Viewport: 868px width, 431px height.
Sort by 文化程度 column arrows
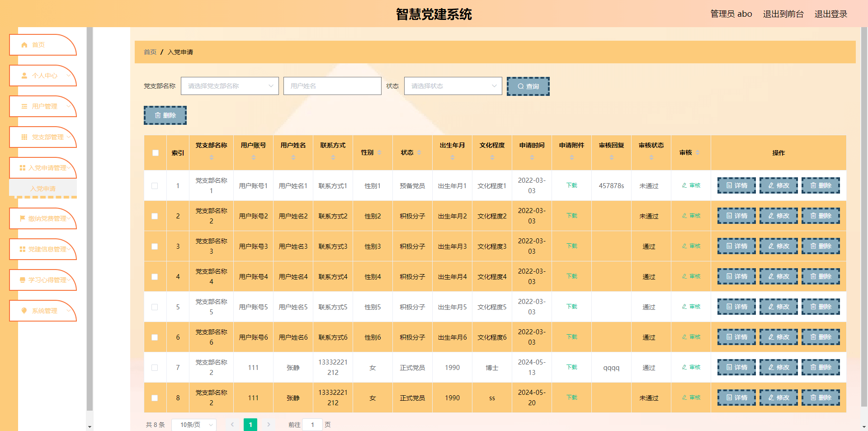[492, 157]
